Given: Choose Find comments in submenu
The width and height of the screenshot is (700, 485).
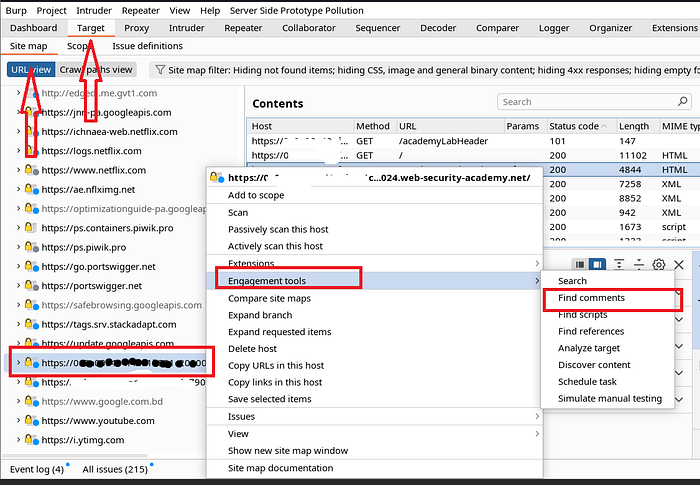Looking at the screenshot, I should tap(607, 297).
